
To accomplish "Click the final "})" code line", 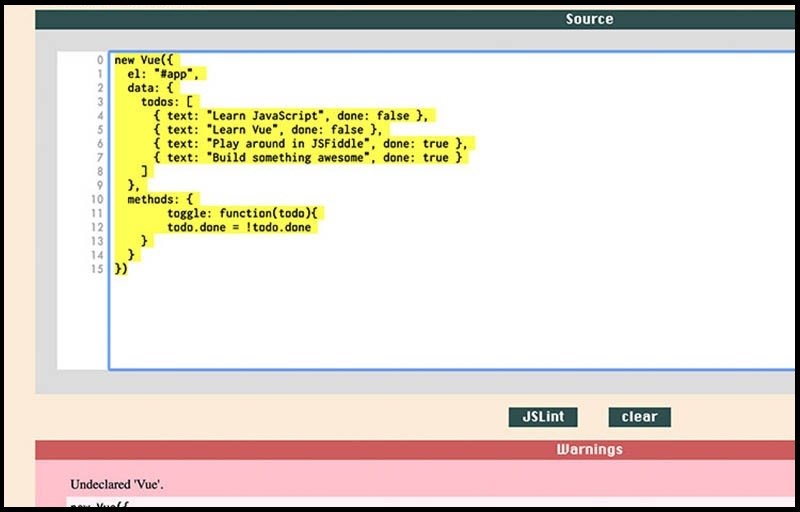I will pos(121,268).
